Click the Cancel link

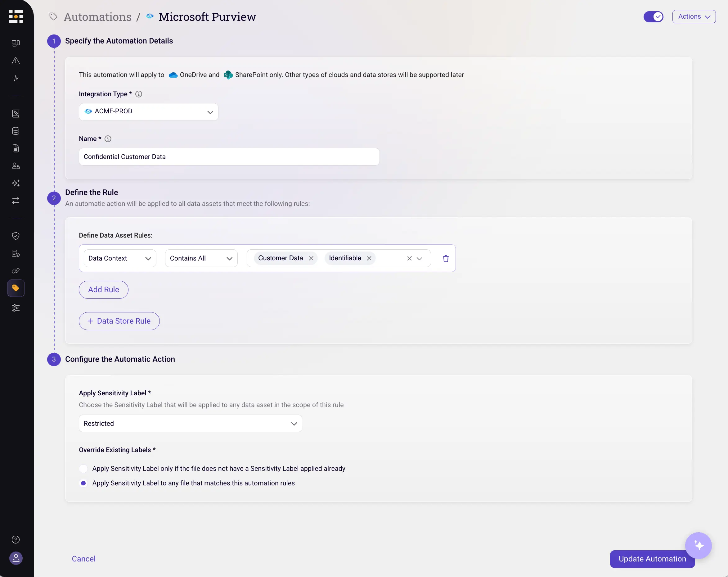[84, 559]
